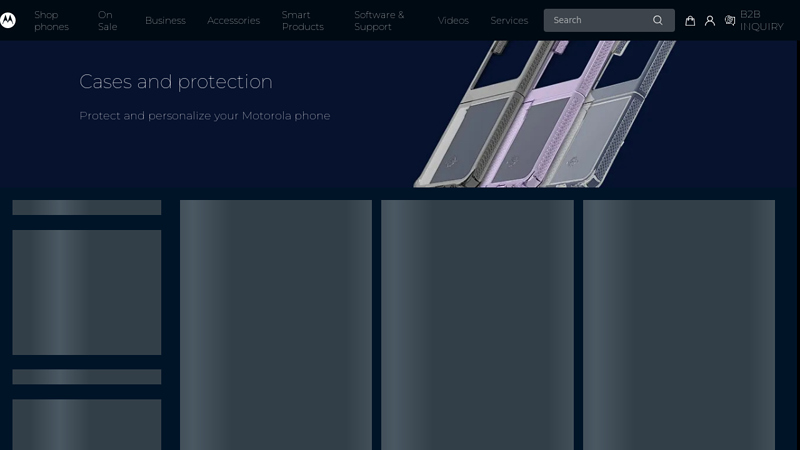The image size is (800, 450).
Task: Expand the Accessories menu
Action: point(233,20)
